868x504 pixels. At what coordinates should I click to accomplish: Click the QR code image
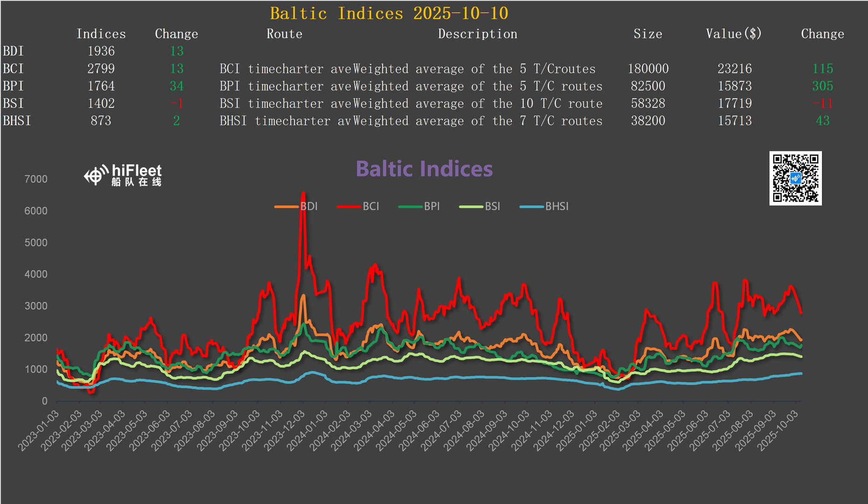tap(795, 178)
